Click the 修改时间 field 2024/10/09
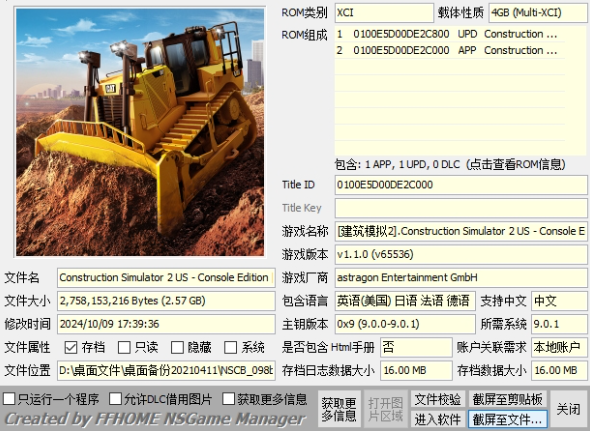Screen dimensions: 590x431 click(166, 324)
